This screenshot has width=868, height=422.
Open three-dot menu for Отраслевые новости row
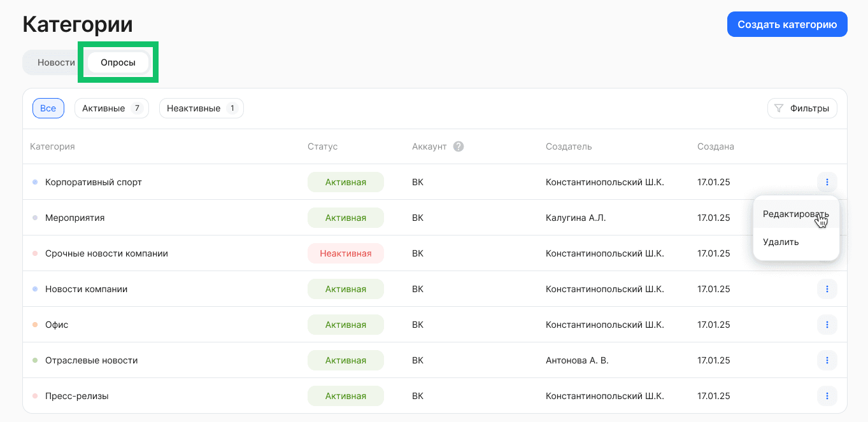click(x=827, y=360)
